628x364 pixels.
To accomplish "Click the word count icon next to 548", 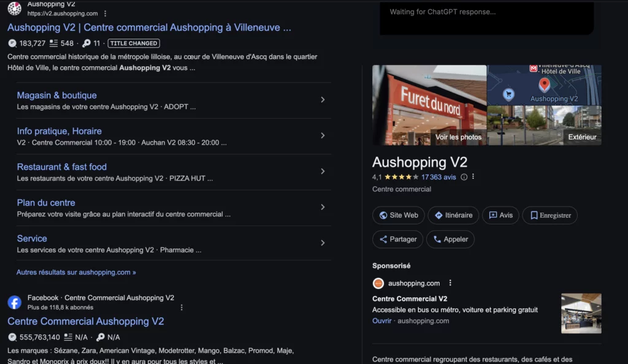I will 54,43.
